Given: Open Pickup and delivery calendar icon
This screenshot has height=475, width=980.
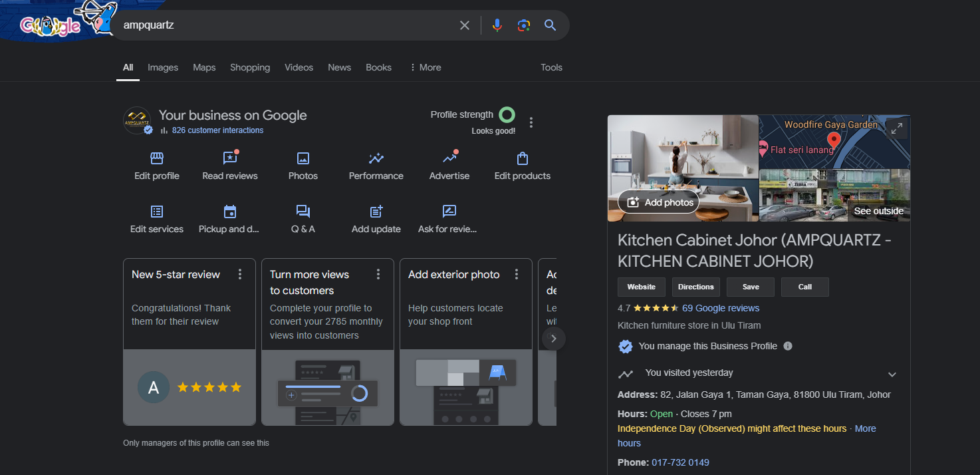Looking at the screenshot, I should pyautogui.click(x=230, y=212).
